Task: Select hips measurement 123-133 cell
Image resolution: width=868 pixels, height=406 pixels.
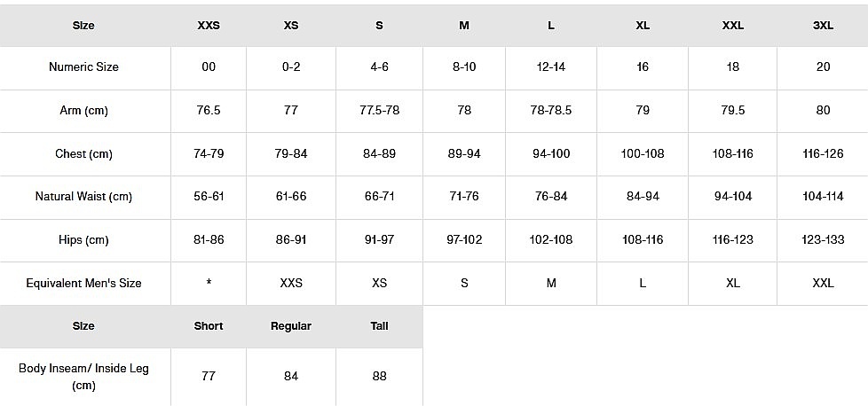Action: [x=823, y=240]
